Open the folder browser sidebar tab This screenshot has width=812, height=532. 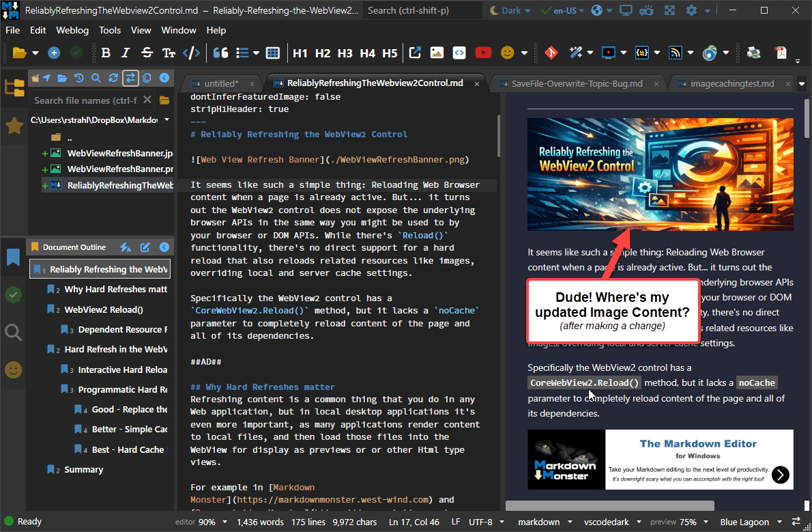pos(14,87)
